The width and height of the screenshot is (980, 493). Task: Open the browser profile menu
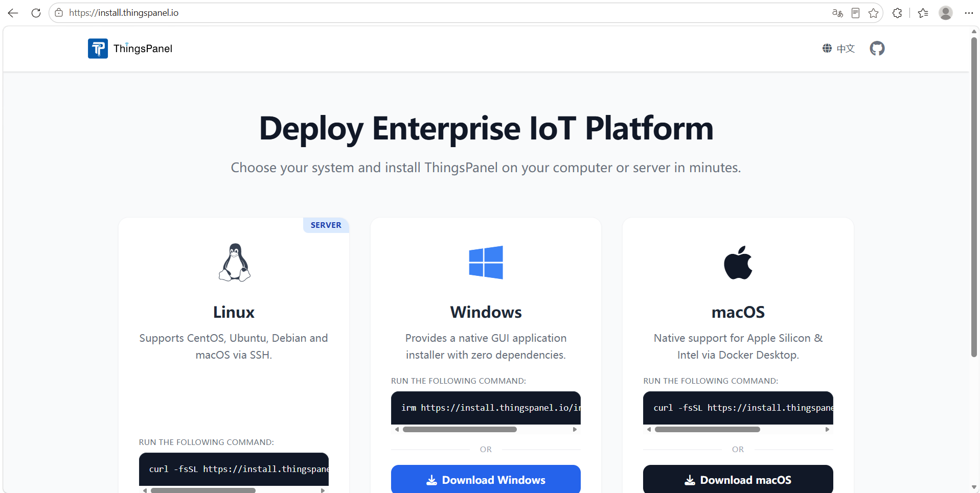tap(946, 13)
